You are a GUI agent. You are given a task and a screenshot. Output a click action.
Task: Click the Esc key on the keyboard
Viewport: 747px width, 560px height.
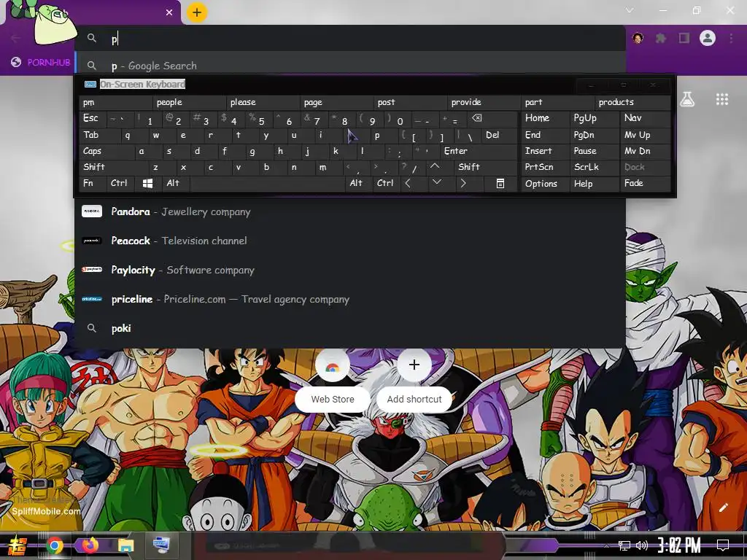tap(93, 118)
